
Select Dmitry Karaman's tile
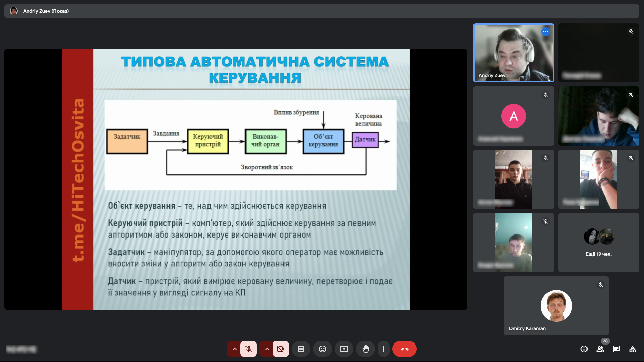pyautogui.click(x=556, y=306)
